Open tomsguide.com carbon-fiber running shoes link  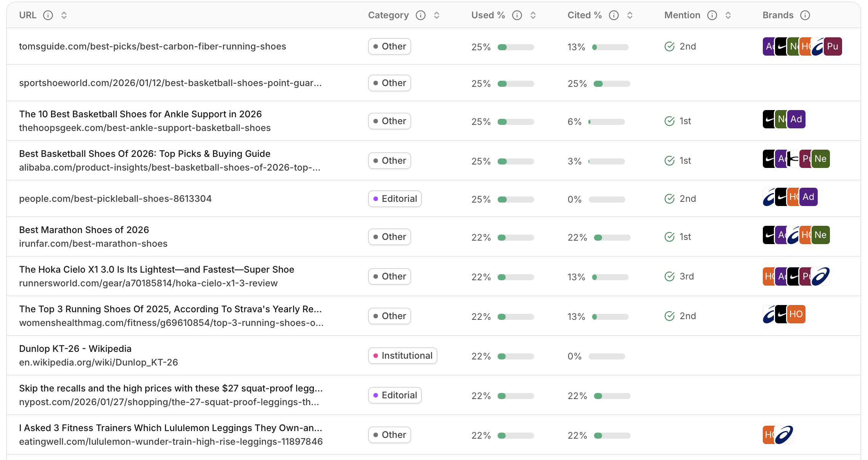tap(152, 46)
